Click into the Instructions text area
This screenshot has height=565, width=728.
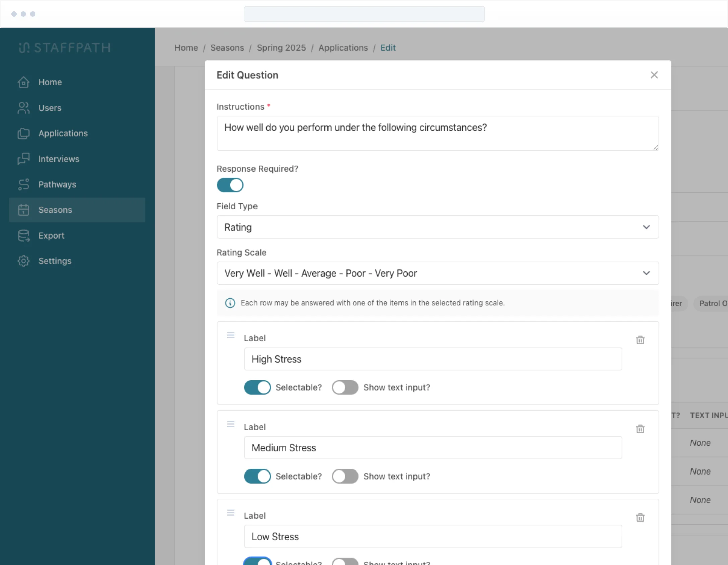(x=437, y=133)
